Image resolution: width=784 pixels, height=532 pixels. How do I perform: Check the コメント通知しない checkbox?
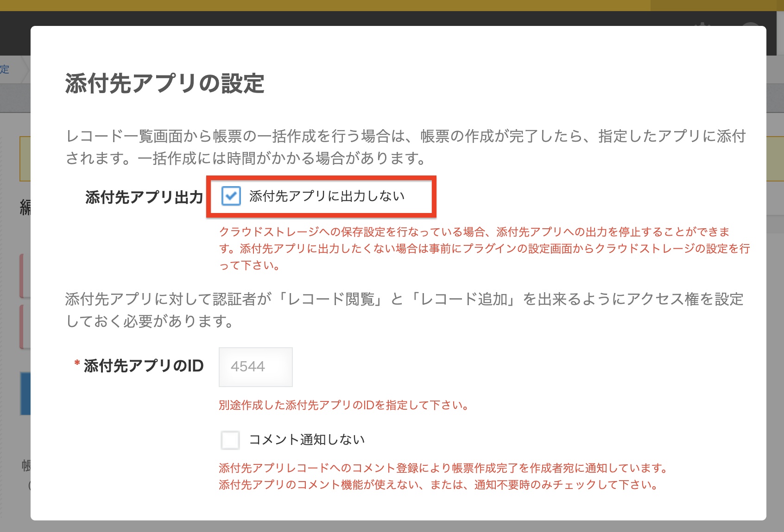pyautogui.click(x=230, y=440)
